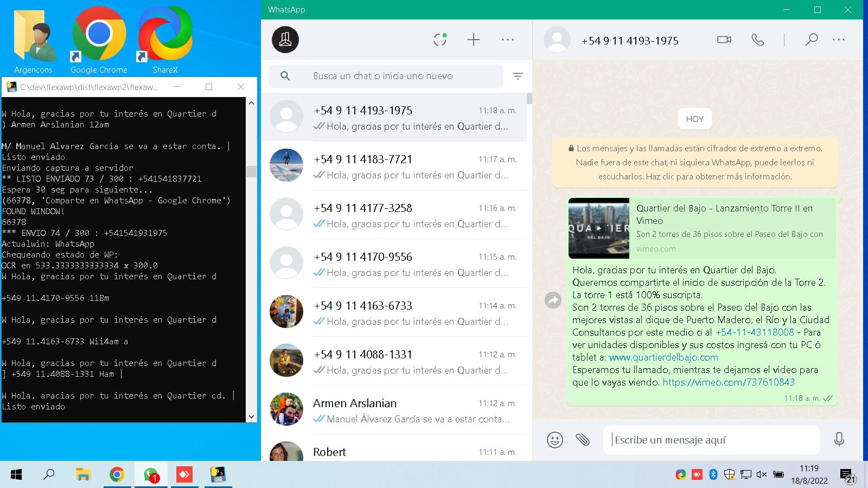Click the HOY date badge
868x488 pixels.
coord(694,119)
